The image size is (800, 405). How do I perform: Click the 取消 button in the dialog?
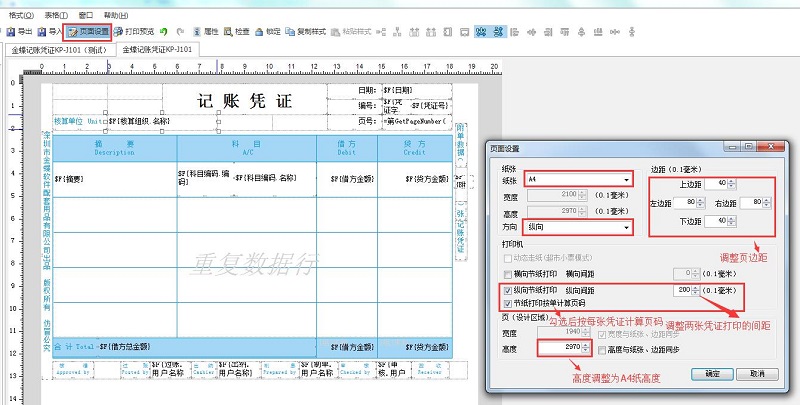tap(758, 373)
